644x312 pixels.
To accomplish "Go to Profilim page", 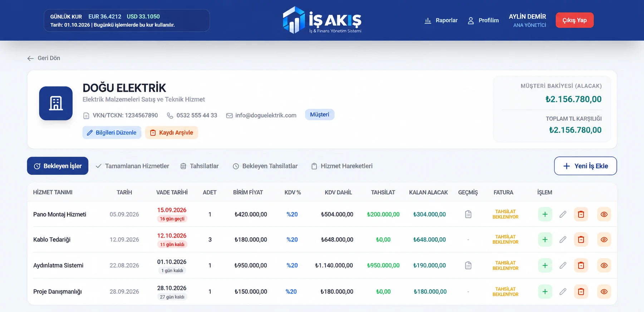I will tap(483, 20).
